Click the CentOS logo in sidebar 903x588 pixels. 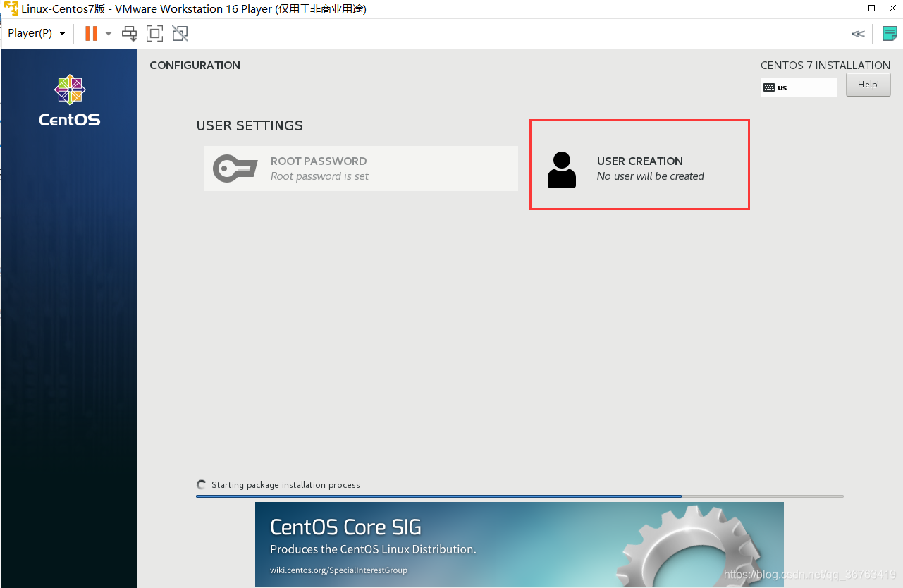point(69,100)
